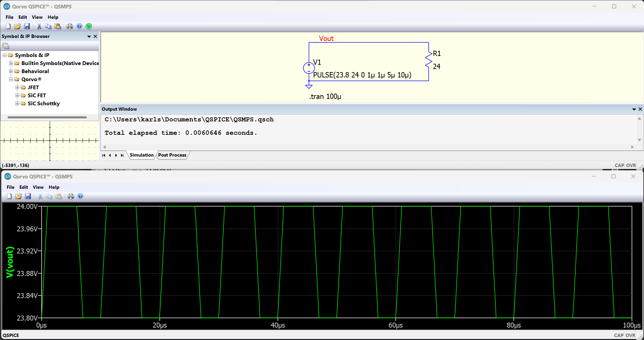Screen dimensions: 644x340
Task: Click the Vout net label
Action: pos(326,38)
